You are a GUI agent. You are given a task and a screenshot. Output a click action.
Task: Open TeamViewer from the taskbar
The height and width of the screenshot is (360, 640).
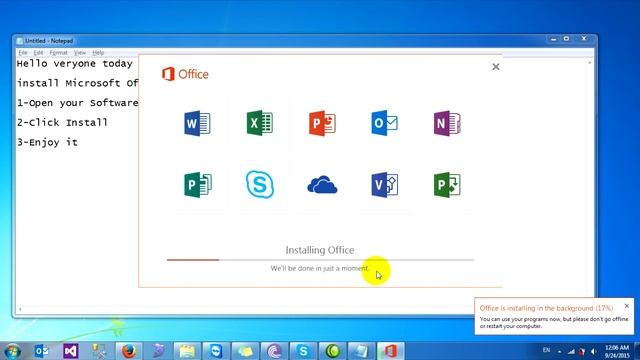pos(216,351)
